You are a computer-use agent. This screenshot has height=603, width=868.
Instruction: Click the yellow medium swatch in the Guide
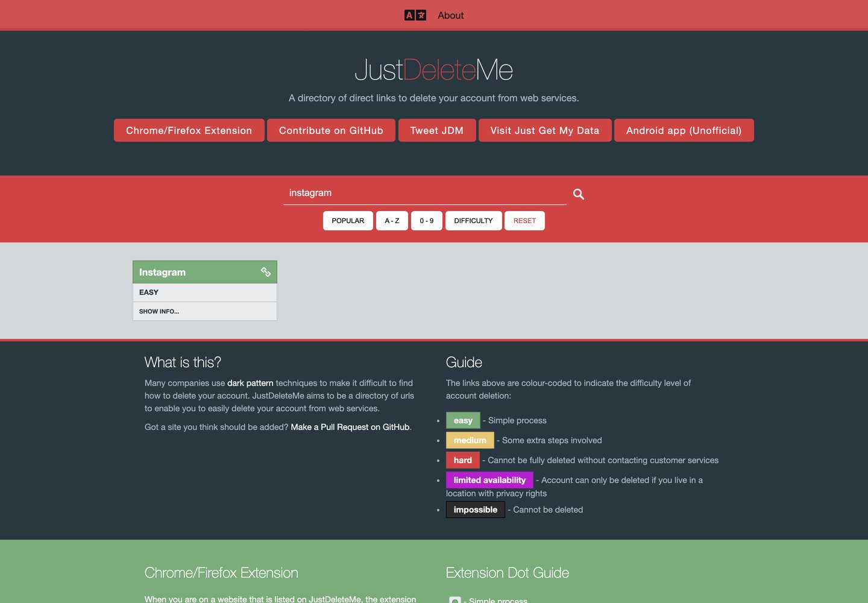click(x=470, y=440)
